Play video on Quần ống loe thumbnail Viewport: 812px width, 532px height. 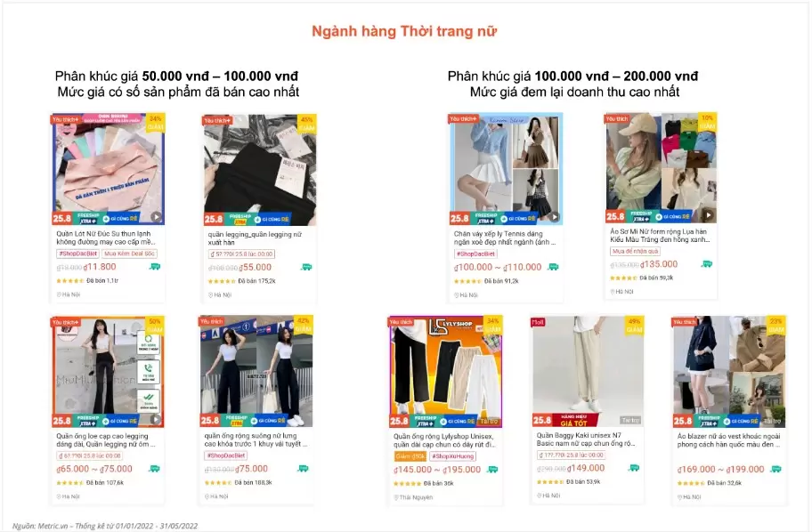[156, 419]
